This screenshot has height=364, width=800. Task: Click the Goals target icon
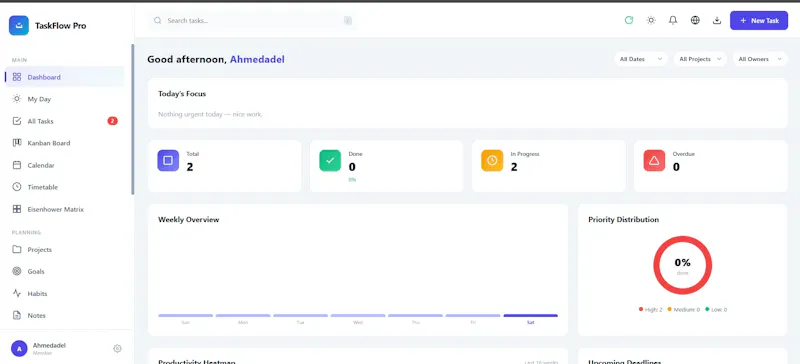(x=17, y=272)
